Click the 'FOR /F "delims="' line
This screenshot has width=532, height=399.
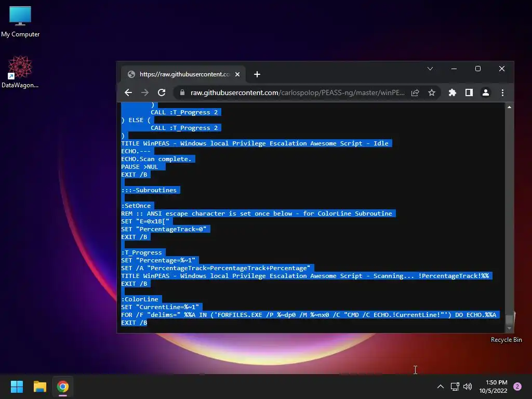309,315
